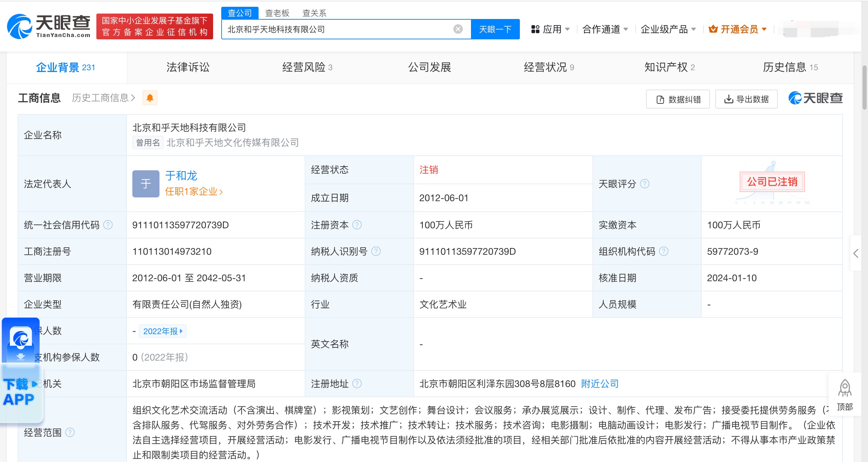Image resolution: width=868 pixels, height=462 pixels.
Task: Open the 公司发展 tab
Action: pos(430,67)
